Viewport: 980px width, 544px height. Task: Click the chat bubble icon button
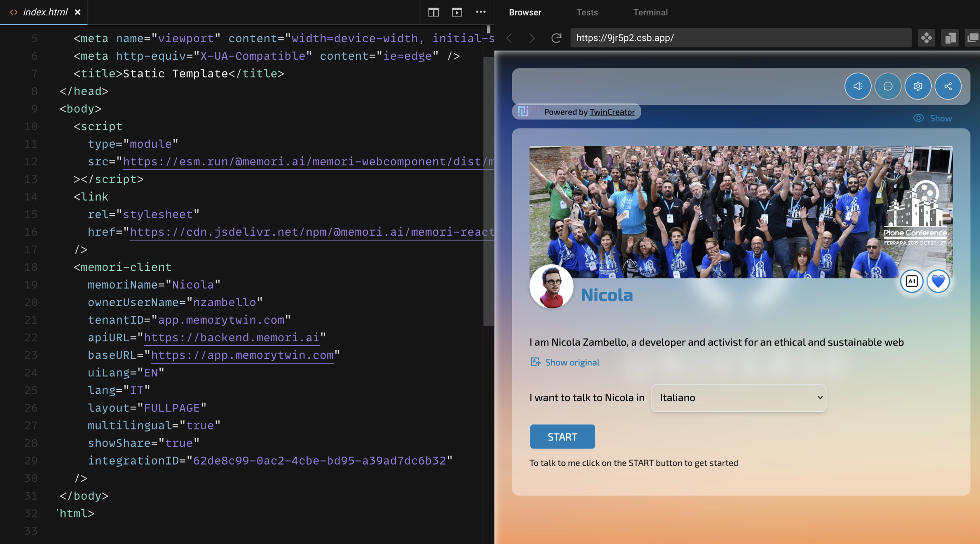[888, 86]
